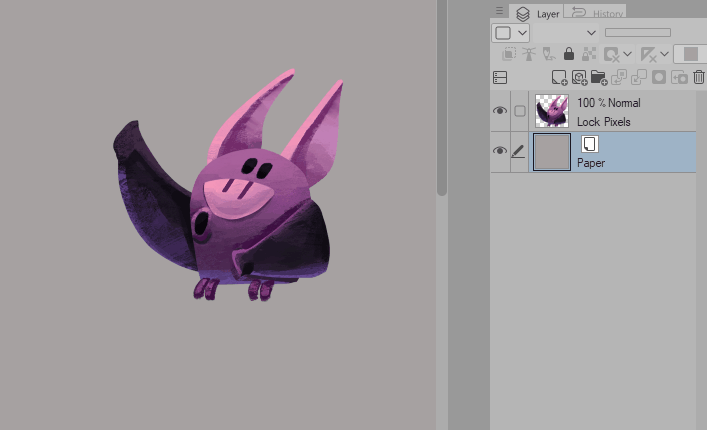Click Transfer to Lower Layer icon
This screenshot has height=430, width=707.
point(619,78)
